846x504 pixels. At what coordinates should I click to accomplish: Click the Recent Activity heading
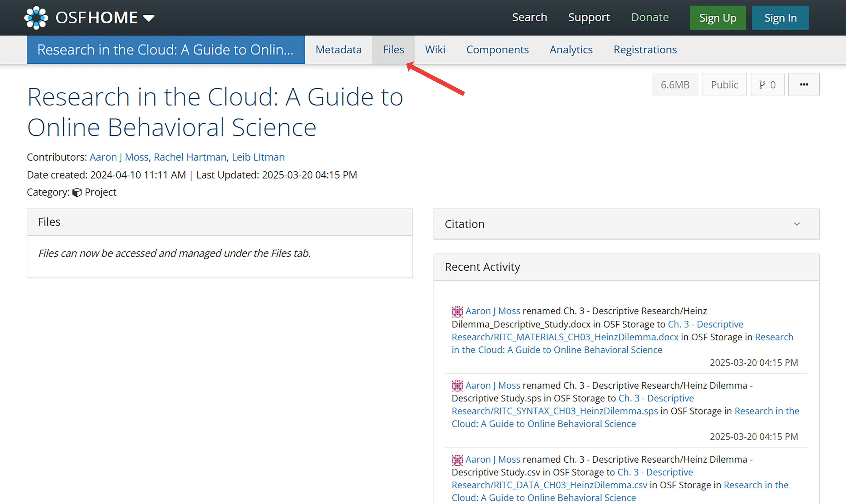[x=482, y=267]
